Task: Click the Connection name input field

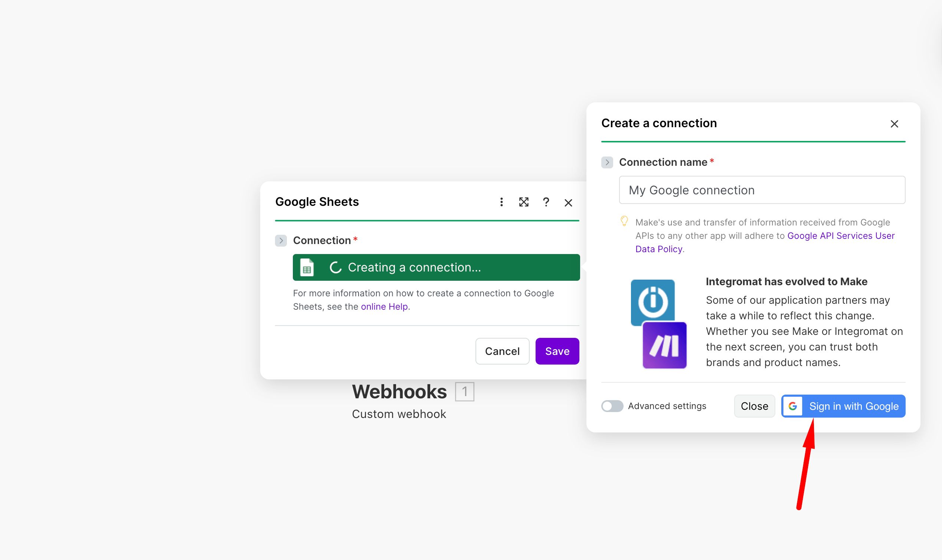Action: pyautogui.click(x=762, y=190)
